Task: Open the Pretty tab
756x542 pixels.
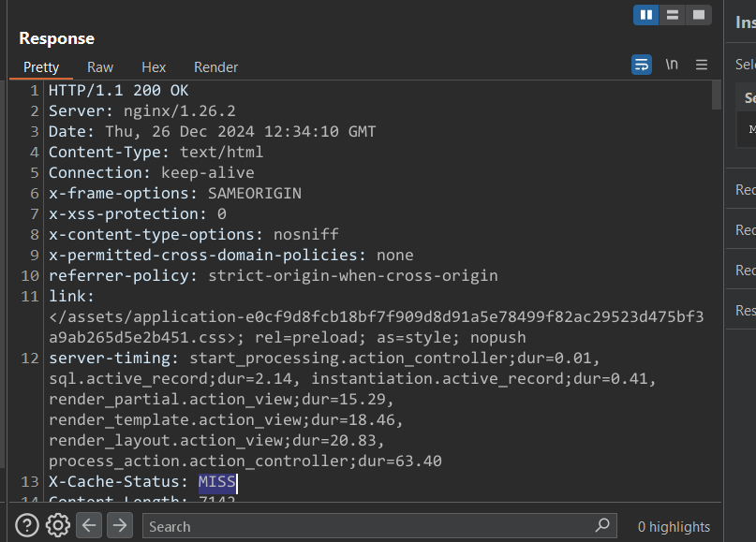Action: pos(41,67)
